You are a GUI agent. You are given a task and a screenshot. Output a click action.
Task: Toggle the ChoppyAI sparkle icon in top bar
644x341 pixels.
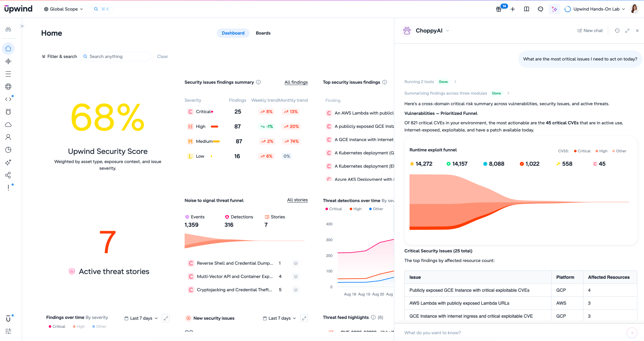pos(554,9)
